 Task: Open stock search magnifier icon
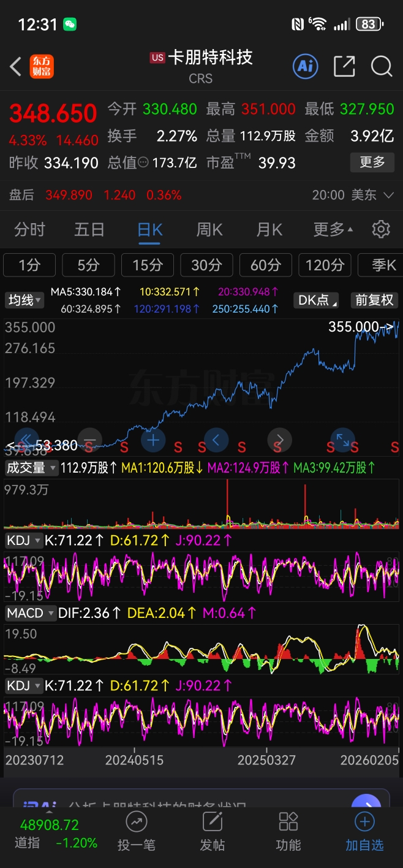(382, 66)
